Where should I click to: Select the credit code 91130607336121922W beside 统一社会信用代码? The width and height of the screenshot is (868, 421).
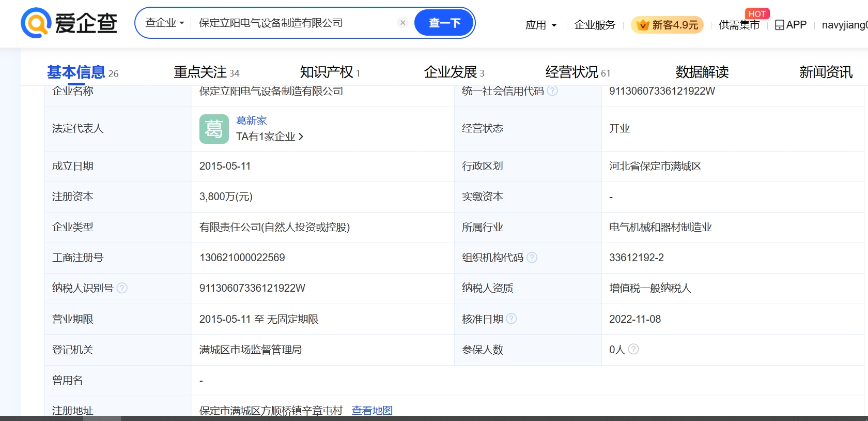pos(662,91)
